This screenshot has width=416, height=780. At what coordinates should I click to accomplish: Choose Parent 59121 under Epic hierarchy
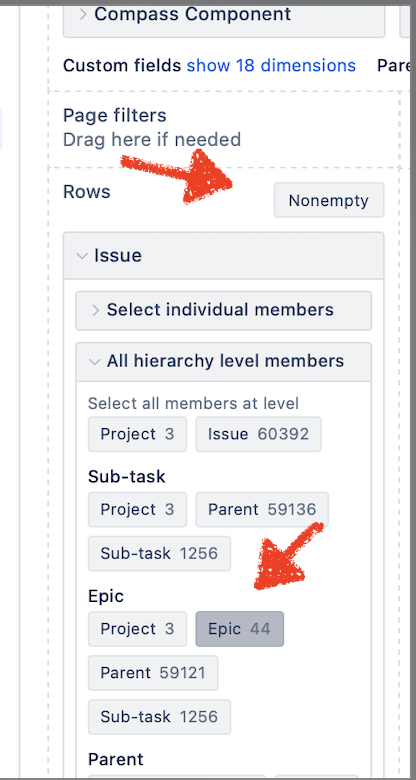pos(153,673)
